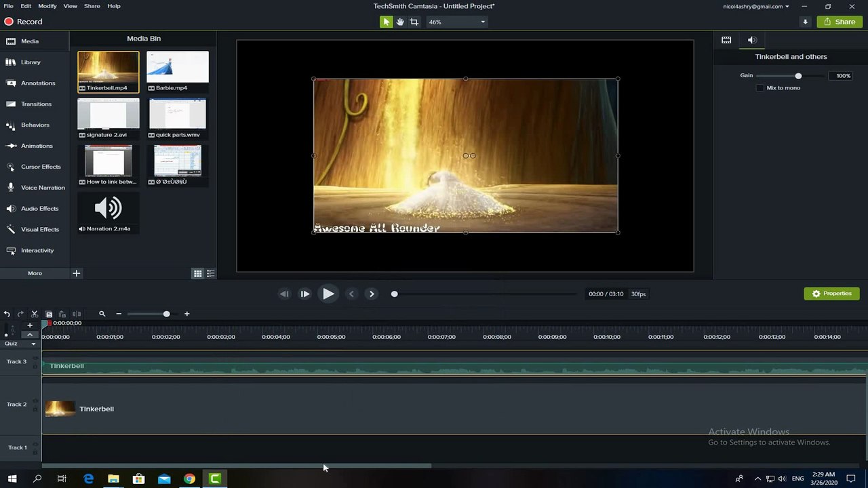Click the green Share button

click(840, 22)
